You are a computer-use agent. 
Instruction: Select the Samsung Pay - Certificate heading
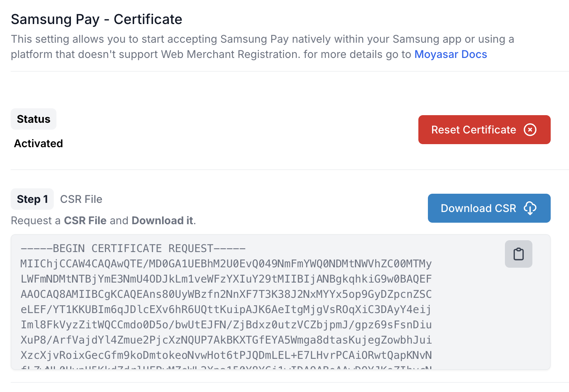click(x=96, y=19)
